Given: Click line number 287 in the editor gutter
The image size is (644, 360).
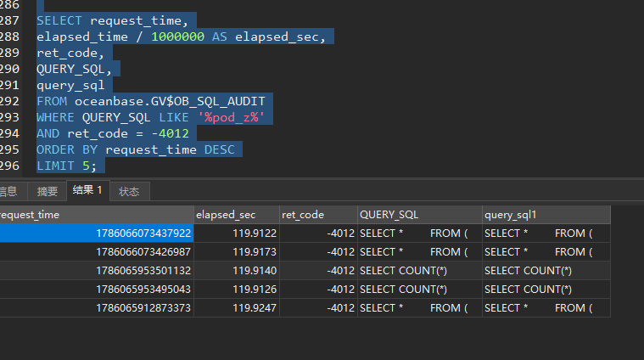Looking at the screenshot, I should coord(9,20).
